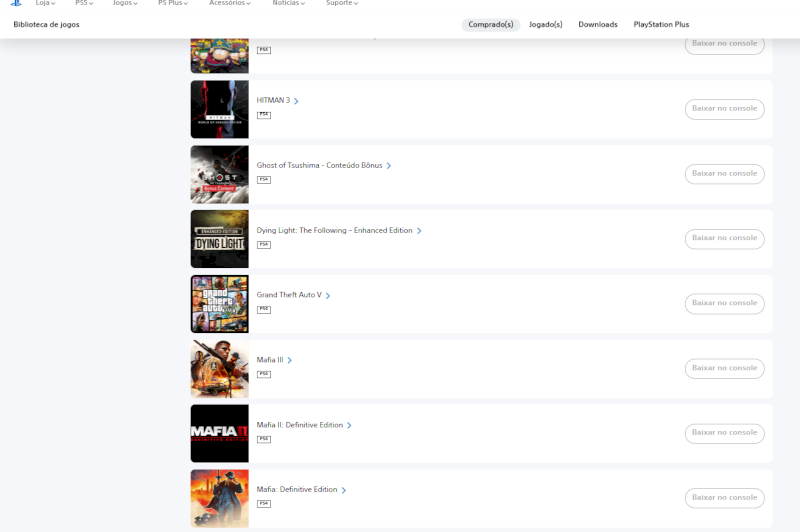
Task: Click chevron next to Dying Light title
Action: coord(419,231)
